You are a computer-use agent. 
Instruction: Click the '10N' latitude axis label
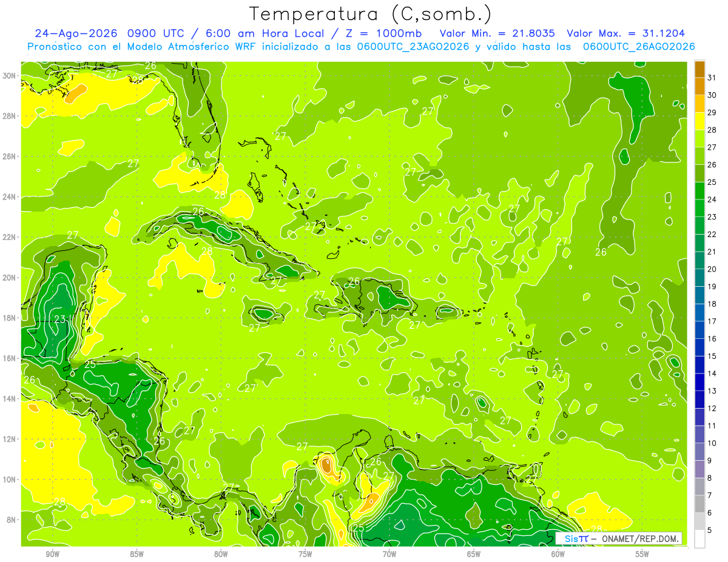click(x=10, y=479)
